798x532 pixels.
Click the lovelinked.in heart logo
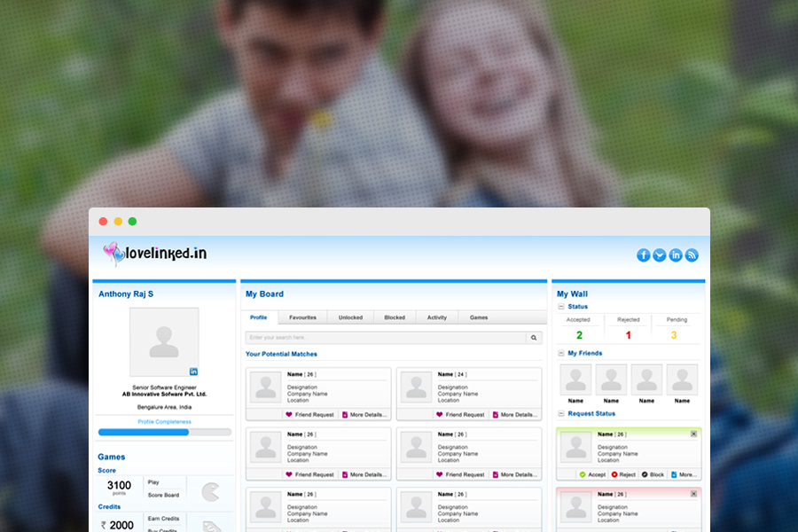click(x=154, y=254)
